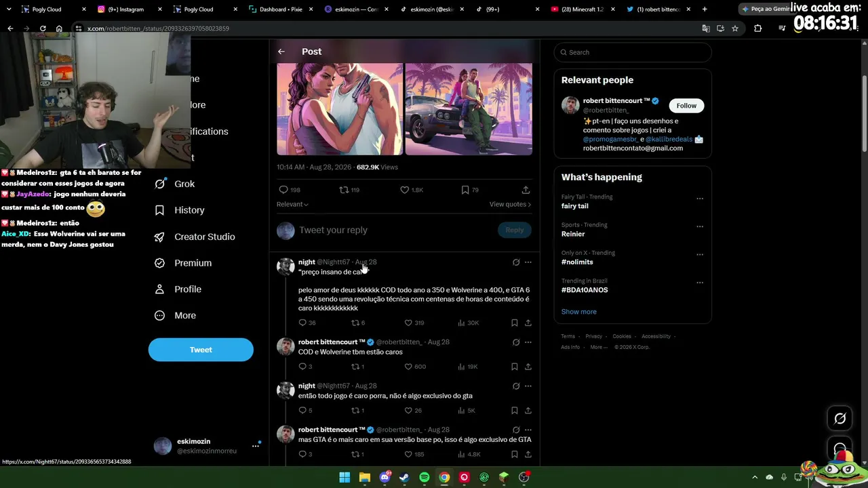Open the Premium page

pos(183,263)
